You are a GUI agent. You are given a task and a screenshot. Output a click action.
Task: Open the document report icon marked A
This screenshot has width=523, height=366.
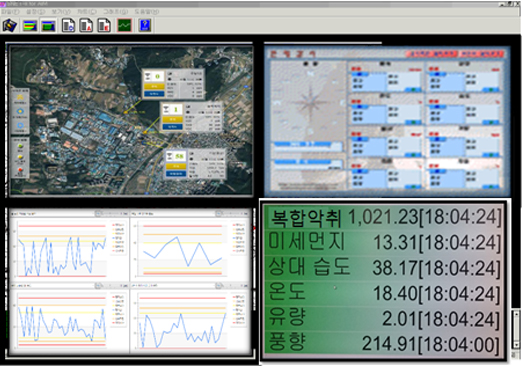click(86, 25)
